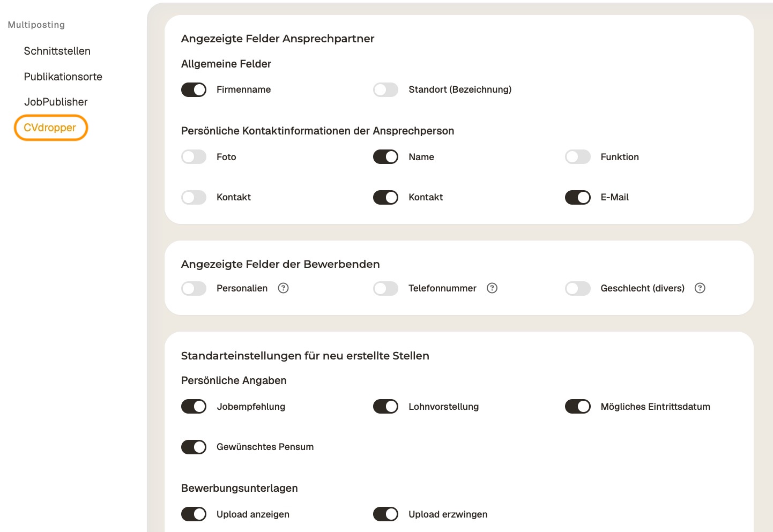Turn on the Personalien toggle
Viewport: 773px width, 532px height.
click(x=194, y=288)
